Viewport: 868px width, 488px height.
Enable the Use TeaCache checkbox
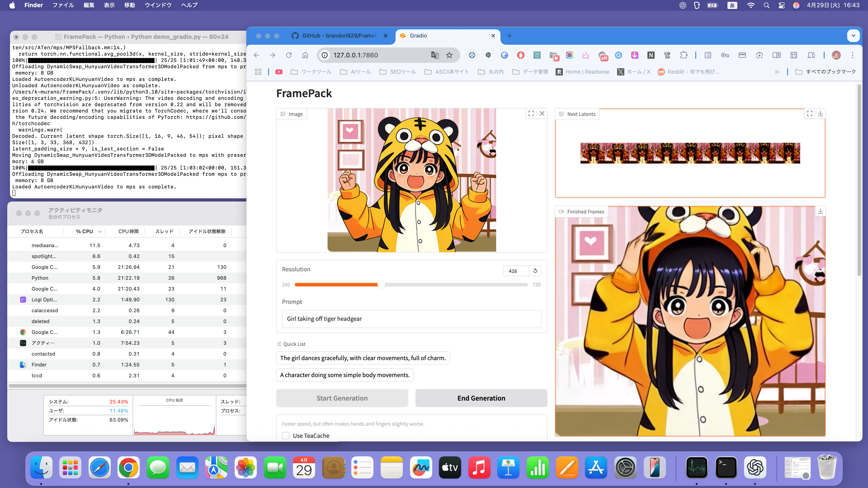point(286,435)
